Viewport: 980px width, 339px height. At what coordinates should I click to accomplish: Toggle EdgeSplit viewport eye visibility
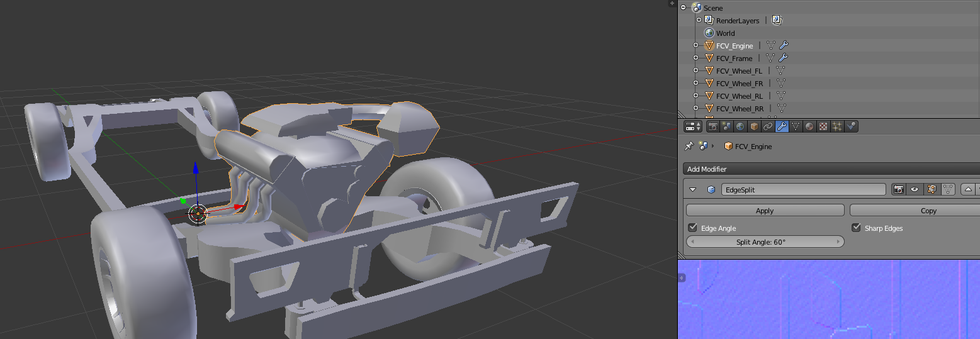915,189
